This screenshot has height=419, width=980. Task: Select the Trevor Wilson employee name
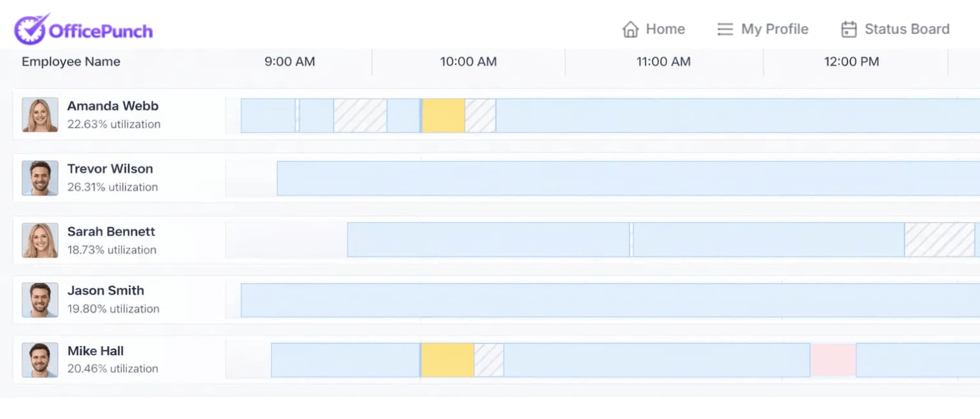pos(110,169)
